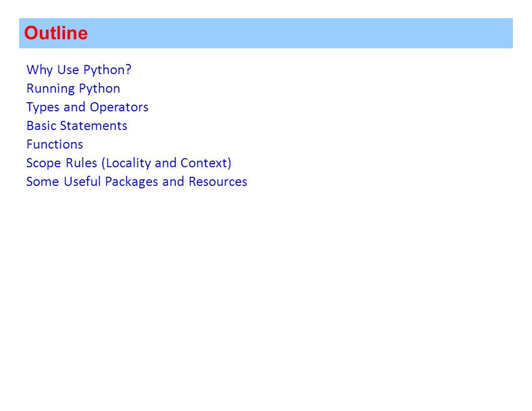Select 'Some Useful Packages and Resources'
This screenshot has height=411, width=532.
tap(137, 182)
